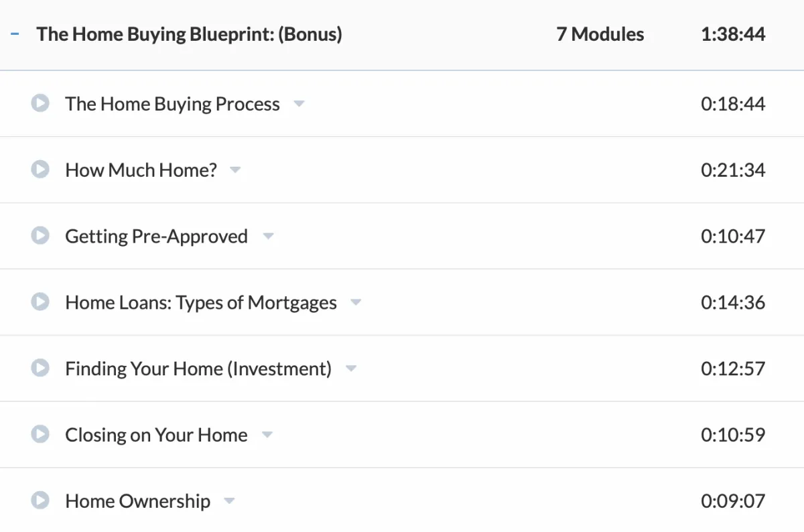Expand arrow next to Home Ownership

point(229,501)
